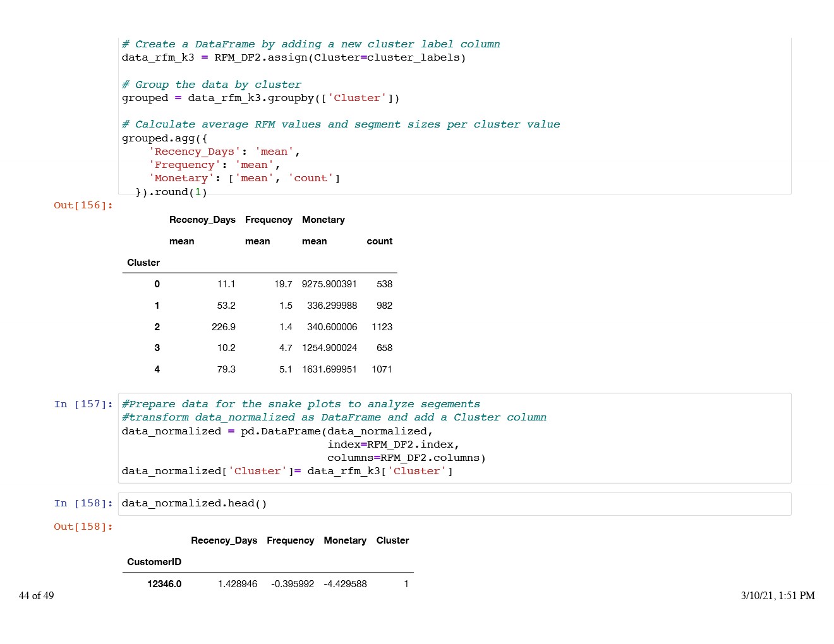Select the Out[156] output label
This screenshot has height=644, width=834.
(x=83, y=205)
